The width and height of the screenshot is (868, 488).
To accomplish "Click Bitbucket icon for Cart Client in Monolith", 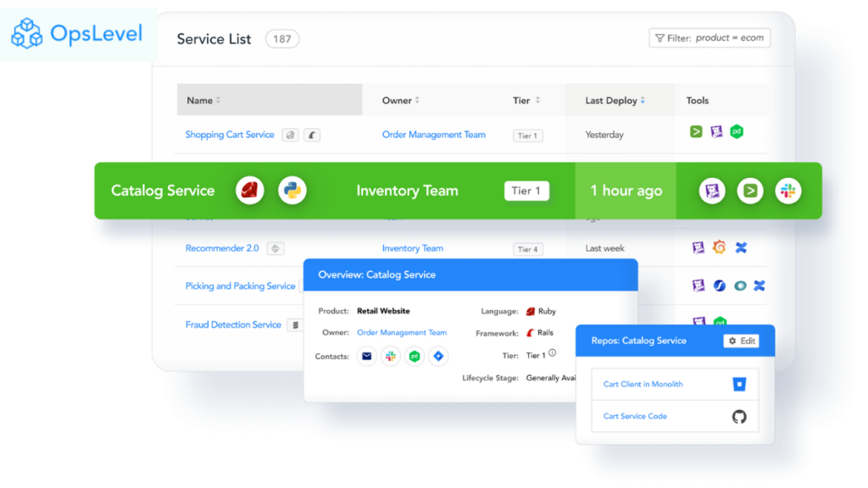I will pos(739,384).
